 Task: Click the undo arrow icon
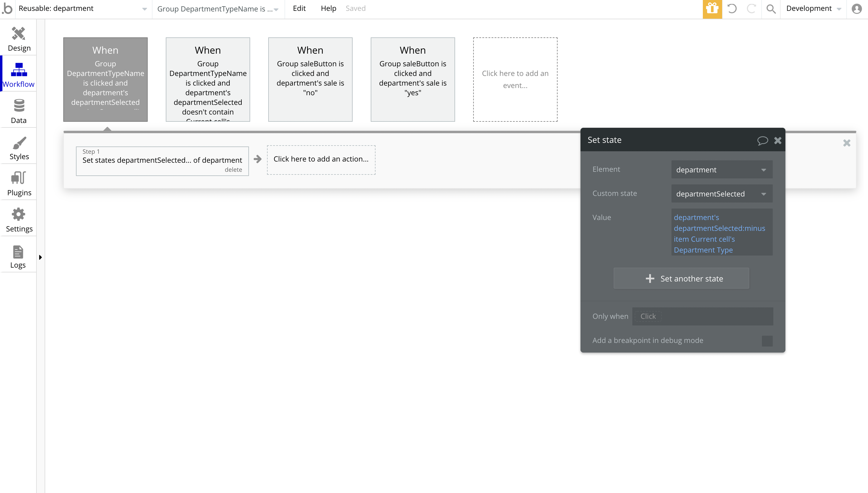click(x=732, y=9)
